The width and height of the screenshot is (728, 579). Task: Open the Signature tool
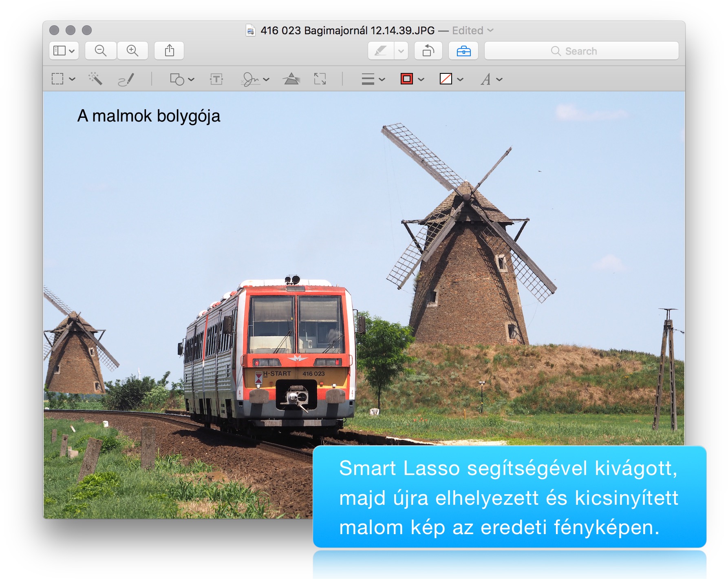point(250,79)
